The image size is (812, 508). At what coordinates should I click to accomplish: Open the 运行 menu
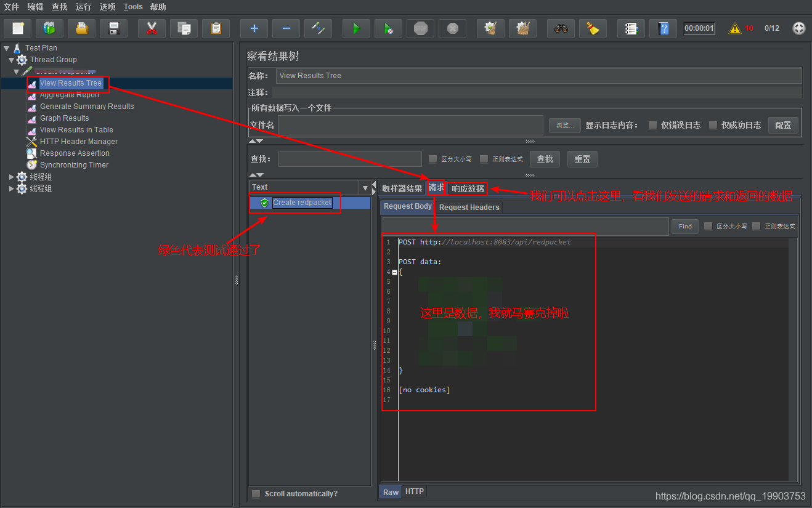click(x=83, y=7)
